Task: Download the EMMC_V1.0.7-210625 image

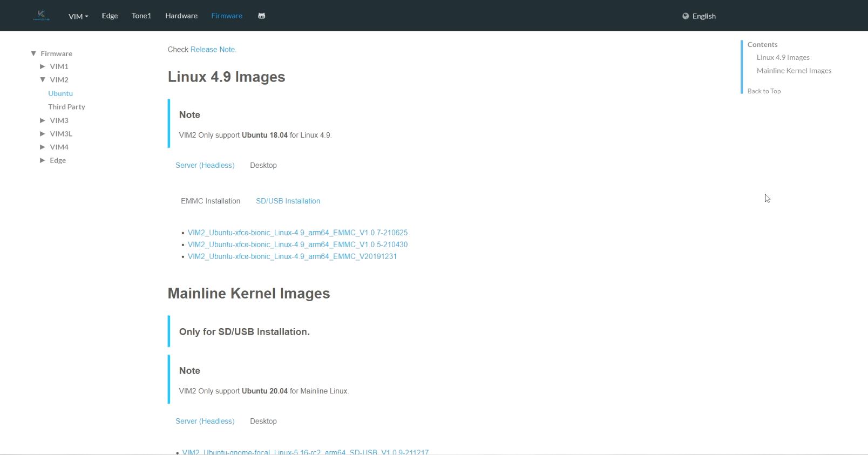Action: click(297, 233)
